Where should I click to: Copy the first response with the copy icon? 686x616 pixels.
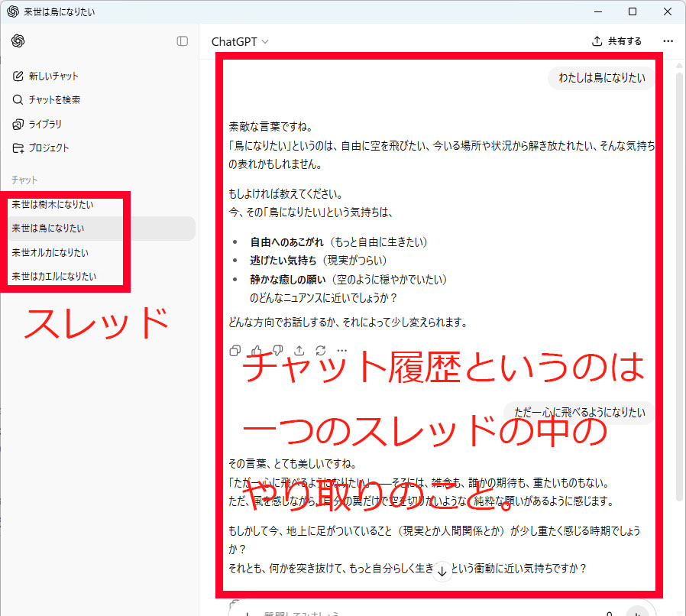point(235,350)
